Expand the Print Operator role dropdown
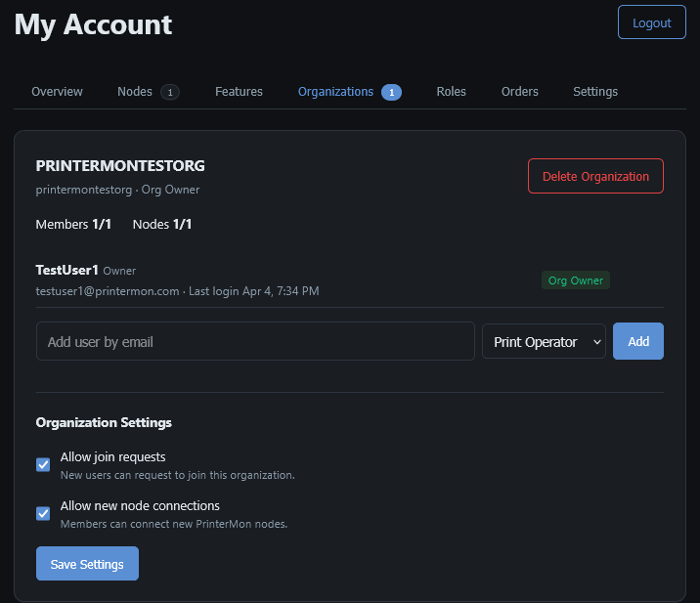700x603 pixels. (x=544, y=342)
